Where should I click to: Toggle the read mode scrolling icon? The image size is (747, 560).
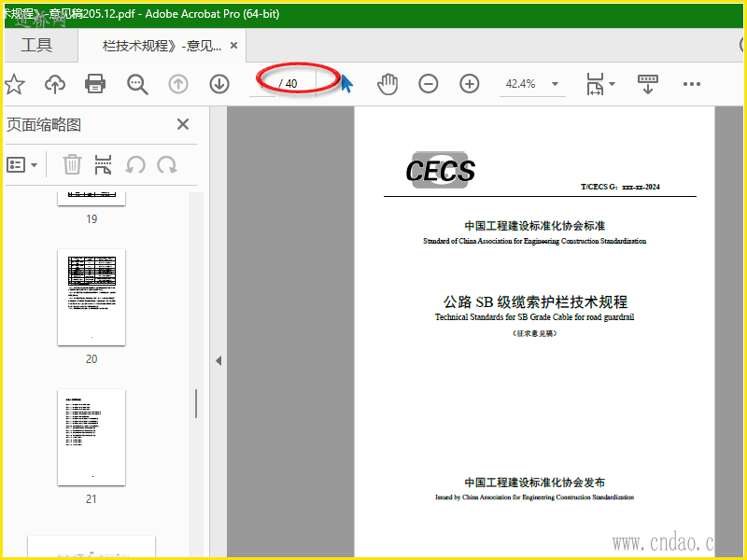(x=648, y=84)
